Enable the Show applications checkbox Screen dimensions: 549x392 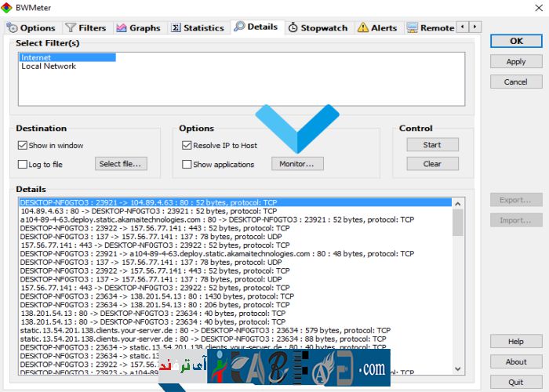[187, 165]
